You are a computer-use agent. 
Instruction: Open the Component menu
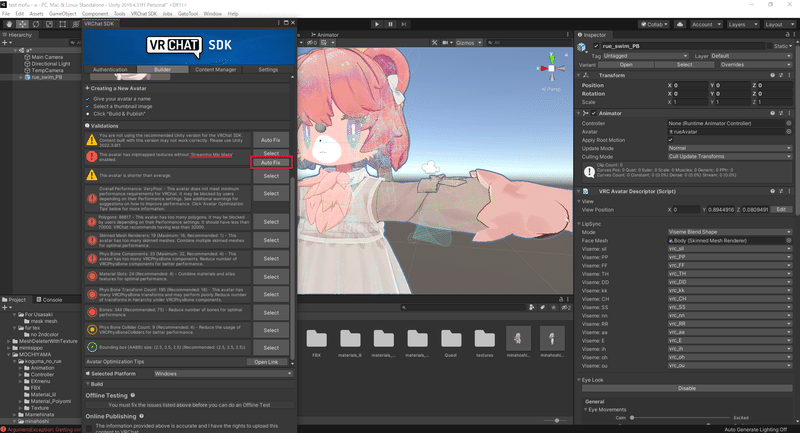(x=95, y=14)
